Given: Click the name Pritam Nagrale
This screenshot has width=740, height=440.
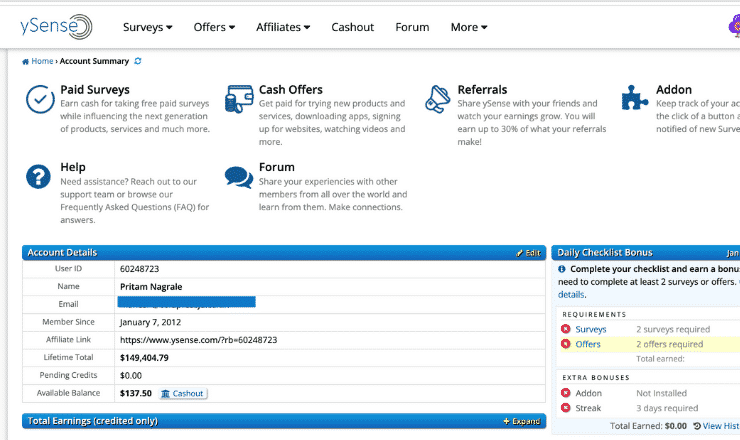Looking at the screenshot, I should click(151, 287).
